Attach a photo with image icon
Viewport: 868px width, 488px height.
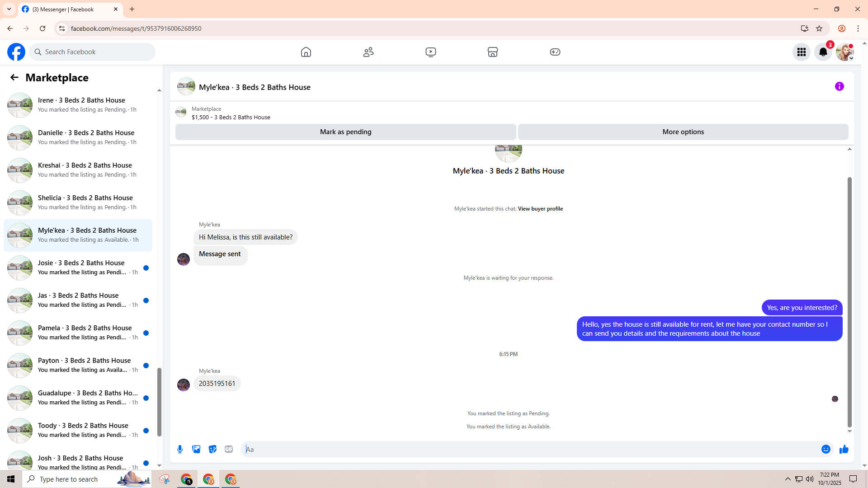(196, 449)
